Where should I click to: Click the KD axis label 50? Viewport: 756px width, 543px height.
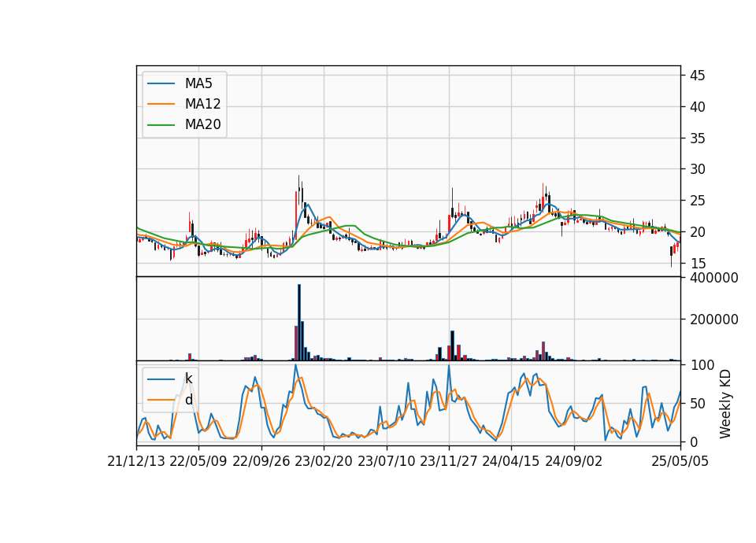[699, 403]
